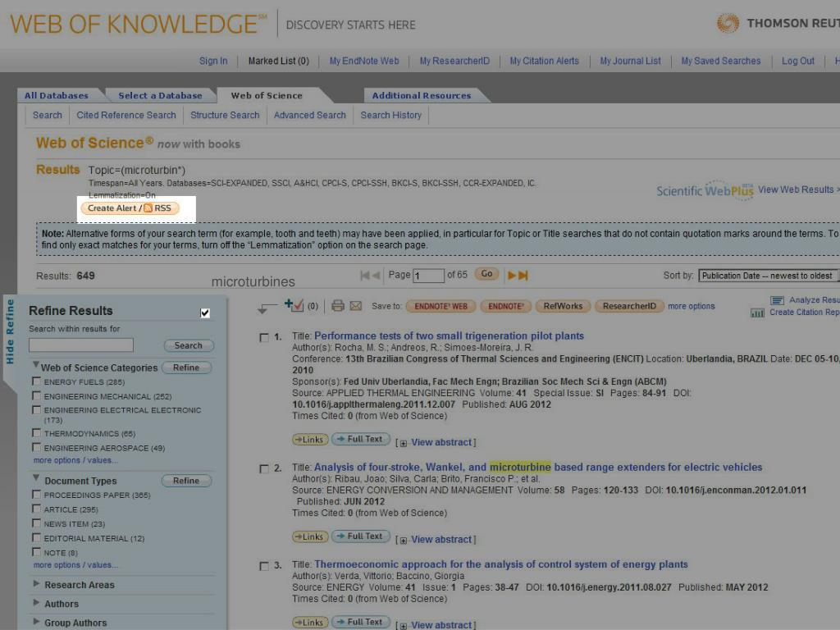
Task: Click Refine button for Document Types
Action: (186, 481)
